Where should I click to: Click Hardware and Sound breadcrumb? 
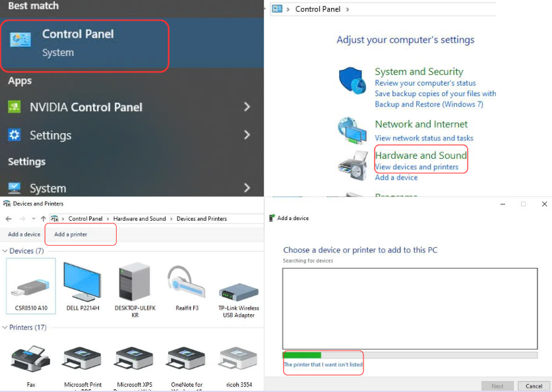coord(139,219)
